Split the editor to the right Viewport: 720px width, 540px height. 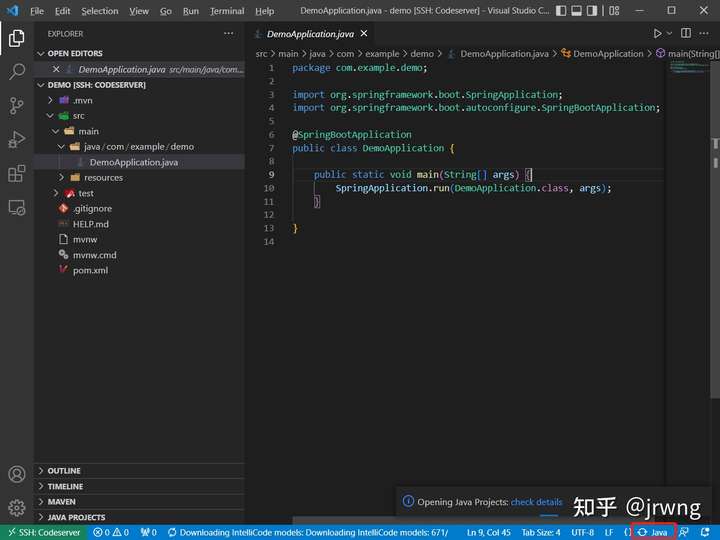[686, 33]
